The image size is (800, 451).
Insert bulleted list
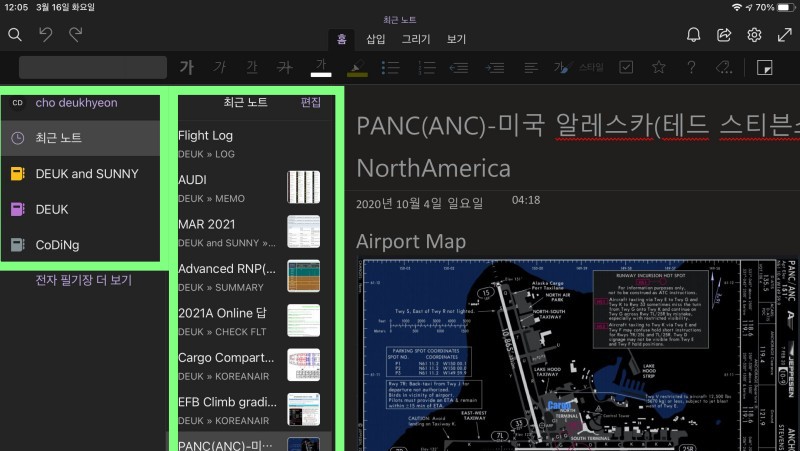390,67
